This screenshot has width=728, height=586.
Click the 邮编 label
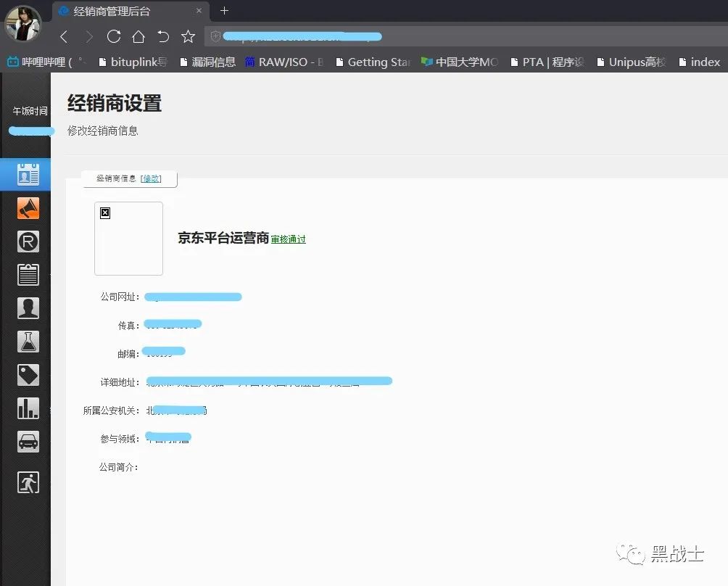point(128,354)
